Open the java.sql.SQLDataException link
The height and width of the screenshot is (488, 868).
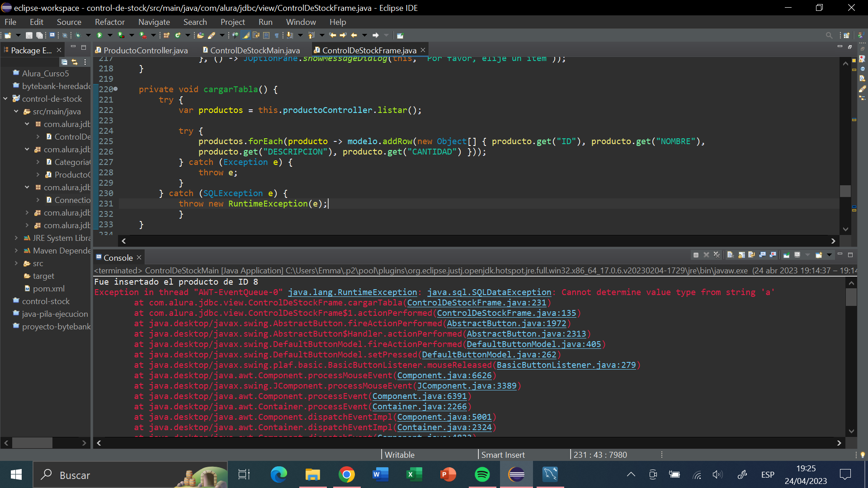click(489, 292)
